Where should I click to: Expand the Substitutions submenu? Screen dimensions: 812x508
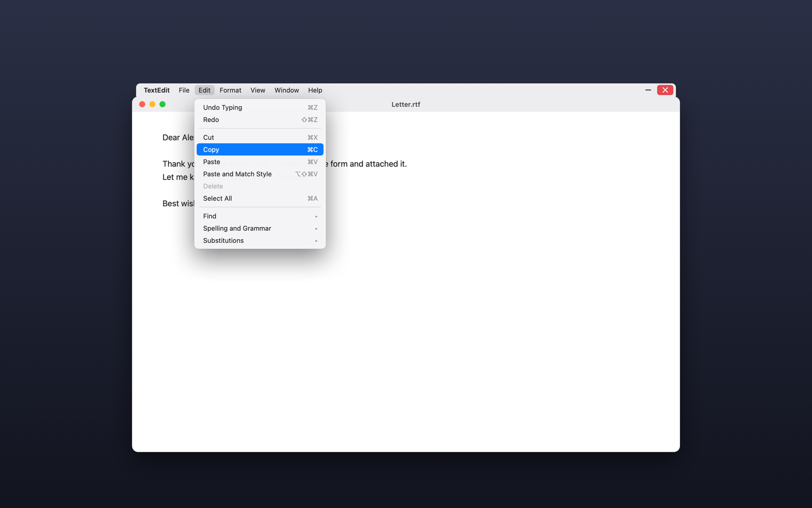tap(260, 240)
